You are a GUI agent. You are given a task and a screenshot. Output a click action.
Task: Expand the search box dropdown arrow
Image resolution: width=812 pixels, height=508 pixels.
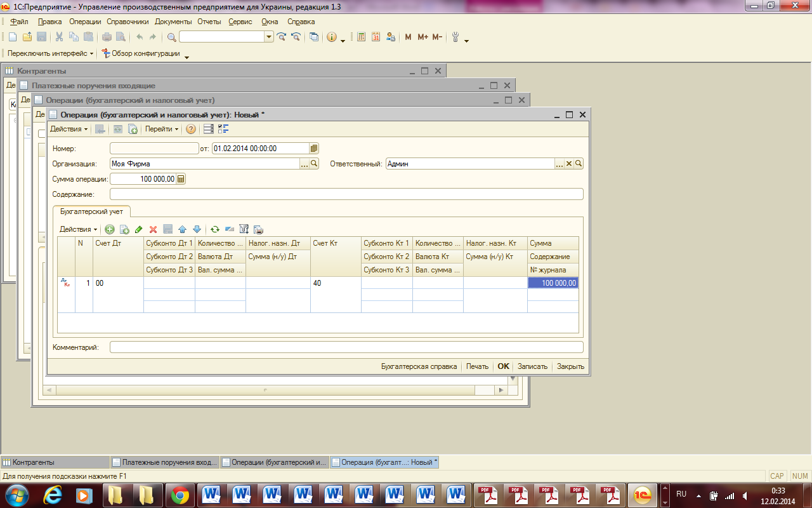click(x=270, y=37)
